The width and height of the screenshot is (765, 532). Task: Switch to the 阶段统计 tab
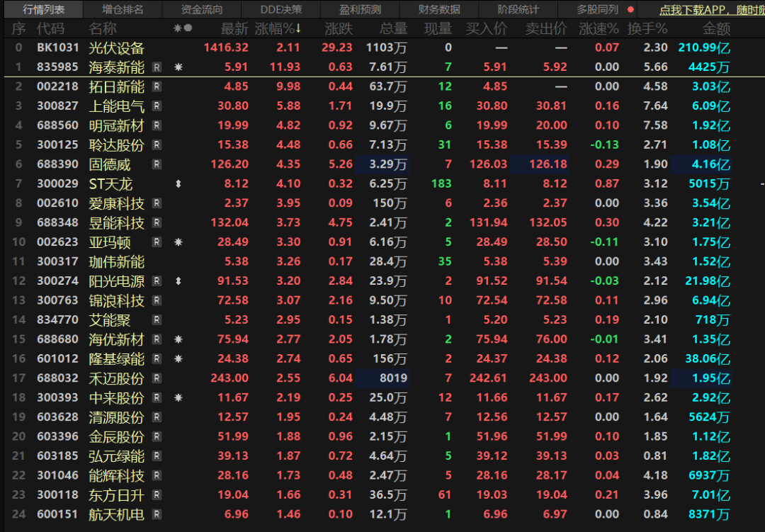[x=518, y=9]
